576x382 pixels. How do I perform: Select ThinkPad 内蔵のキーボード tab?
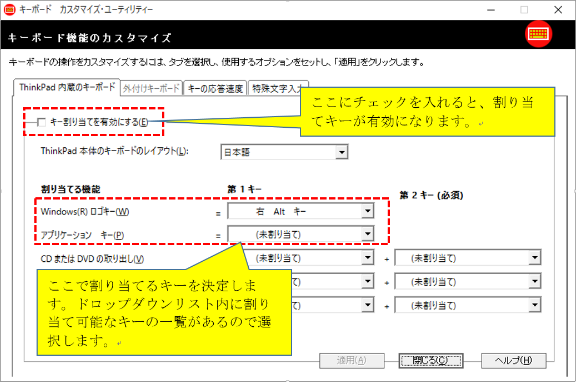click(67, 87)
